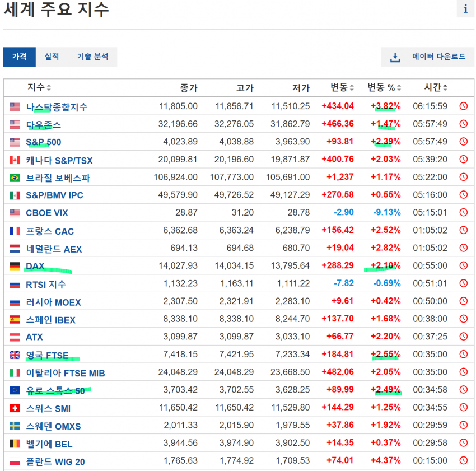
Task: Click the clock icon in the 유로 스톡스 50 row
Action: point(464,390)
